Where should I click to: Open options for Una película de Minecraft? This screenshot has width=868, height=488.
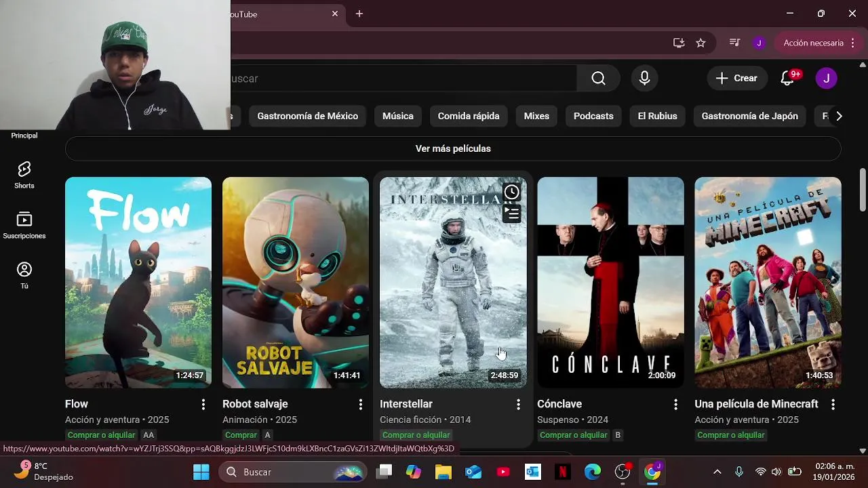coord(832,405)
